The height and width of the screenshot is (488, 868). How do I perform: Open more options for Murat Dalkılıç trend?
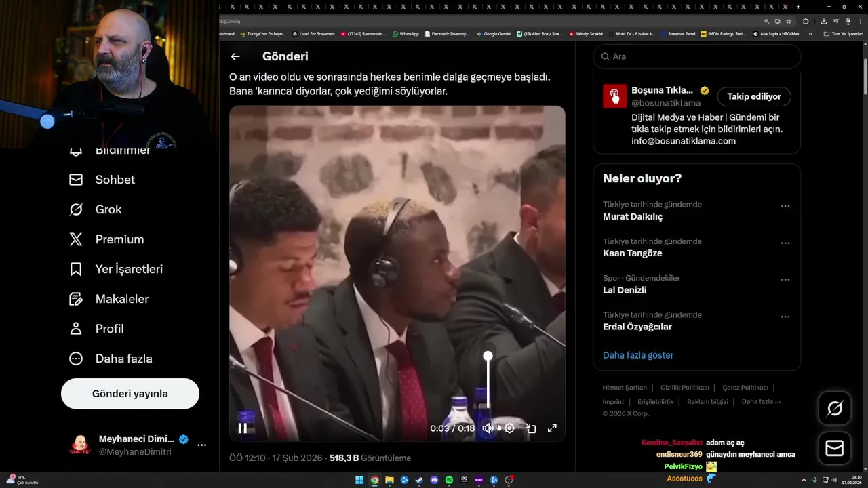tap(785, 206)
